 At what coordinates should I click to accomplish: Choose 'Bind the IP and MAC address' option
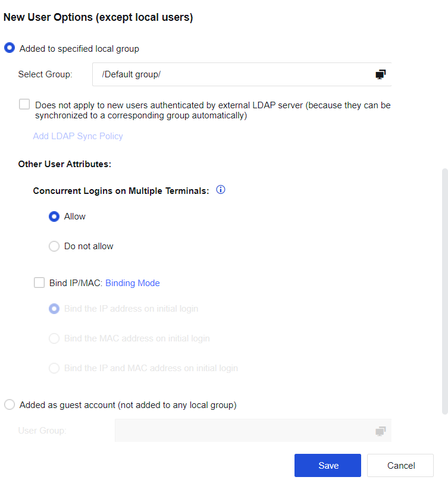tap(54, 368)
